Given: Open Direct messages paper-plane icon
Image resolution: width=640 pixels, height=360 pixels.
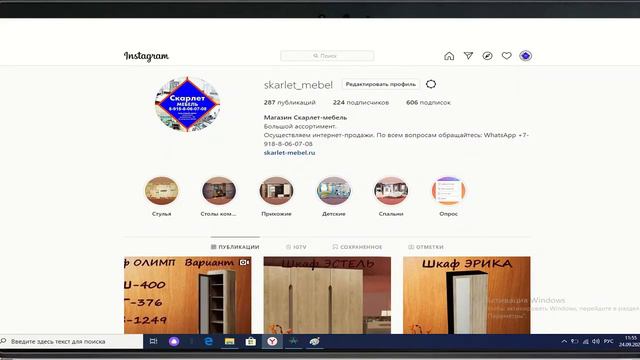Looking at the screenshot, I should click(468, 56).
